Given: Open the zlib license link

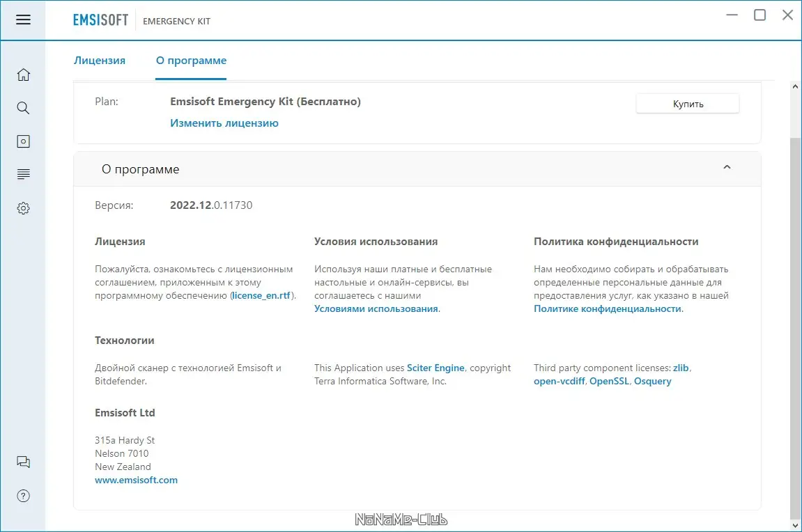Looking at the screenshot, I should [680, 368].
